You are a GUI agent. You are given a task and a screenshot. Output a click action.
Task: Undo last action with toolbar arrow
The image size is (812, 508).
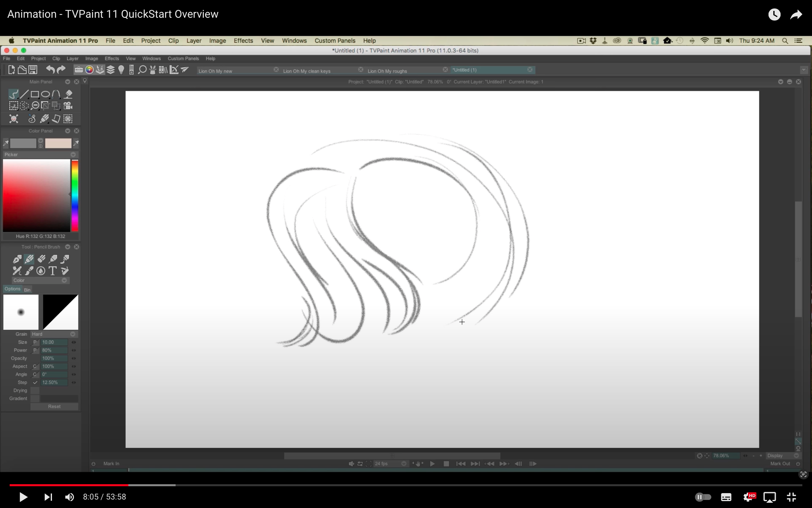50,70
